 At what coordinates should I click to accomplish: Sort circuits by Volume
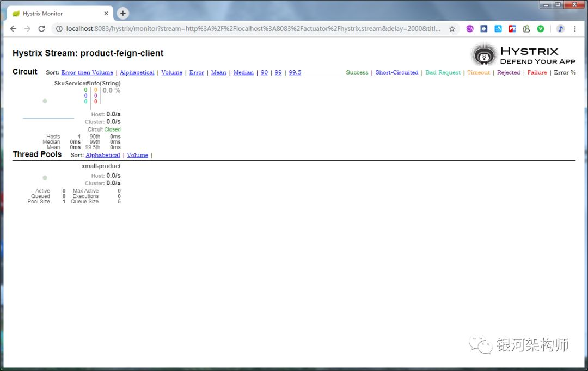coord(171,72)
